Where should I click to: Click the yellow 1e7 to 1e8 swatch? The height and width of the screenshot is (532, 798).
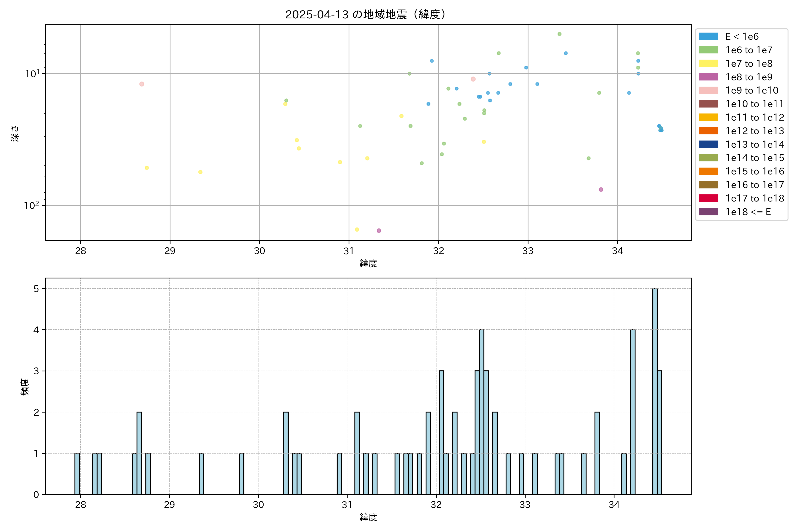point(708,63)
